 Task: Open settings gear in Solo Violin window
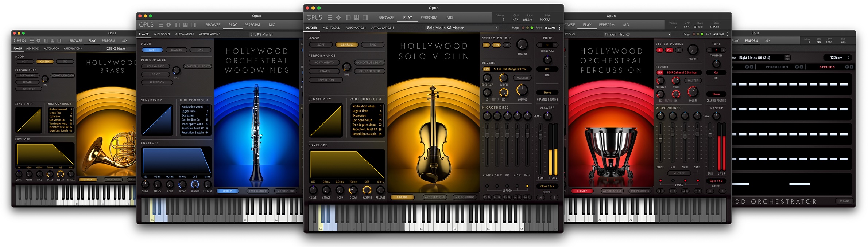[x=338, y=17]
